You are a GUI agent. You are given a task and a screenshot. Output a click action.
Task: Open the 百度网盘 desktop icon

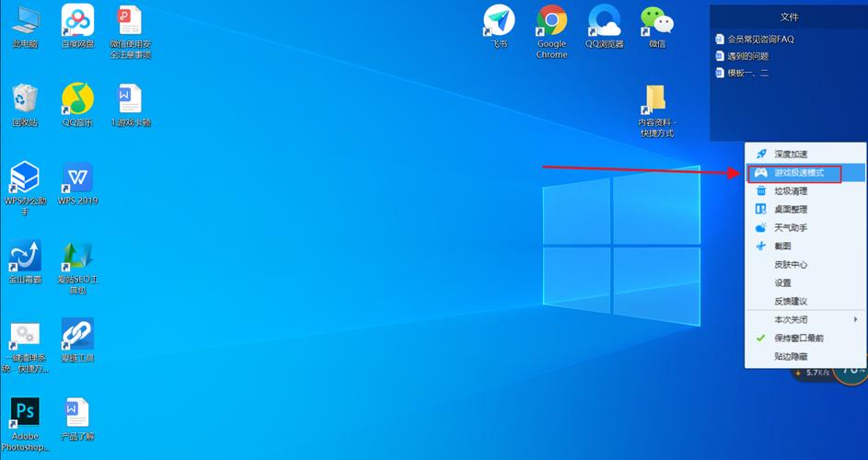click(77, 20)
